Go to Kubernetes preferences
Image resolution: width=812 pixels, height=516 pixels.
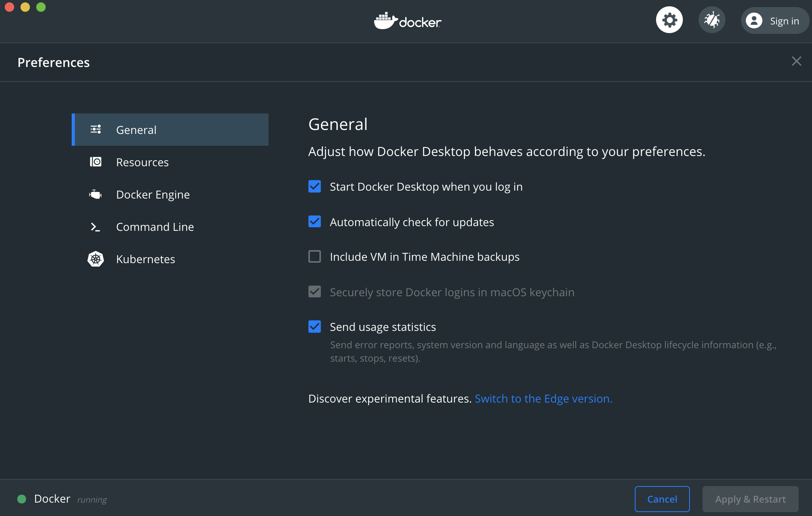click(145, 259)
